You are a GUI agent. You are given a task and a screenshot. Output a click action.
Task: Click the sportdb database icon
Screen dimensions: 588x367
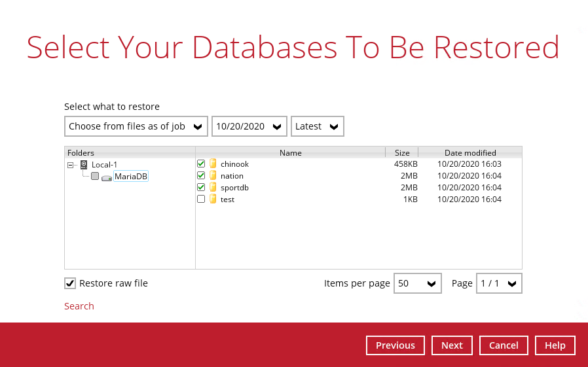(x=213, y=188)
